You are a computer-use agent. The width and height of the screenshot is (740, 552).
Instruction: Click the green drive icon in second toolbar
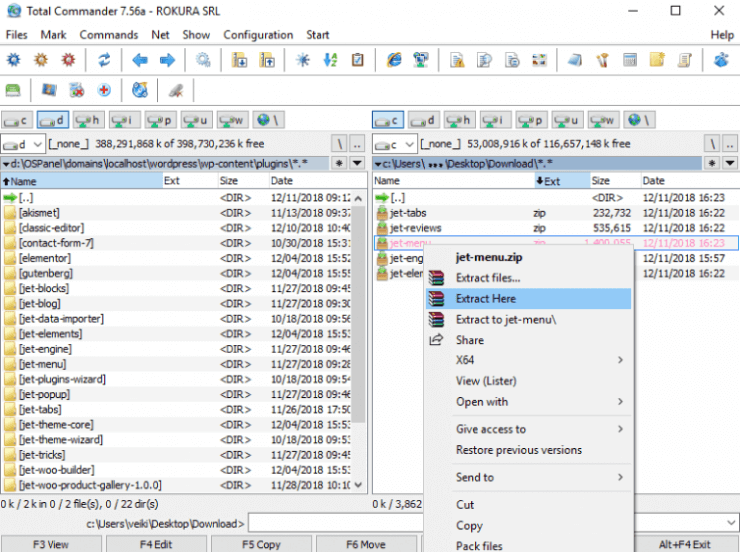[x=13, y=90]
